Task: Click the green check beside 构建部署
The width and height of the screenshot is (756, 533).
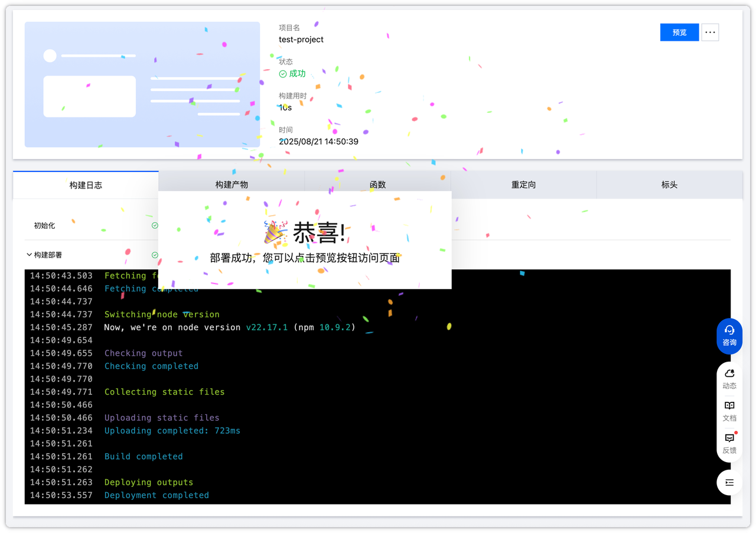Action: pyautogui.click(x=155, y=255)
